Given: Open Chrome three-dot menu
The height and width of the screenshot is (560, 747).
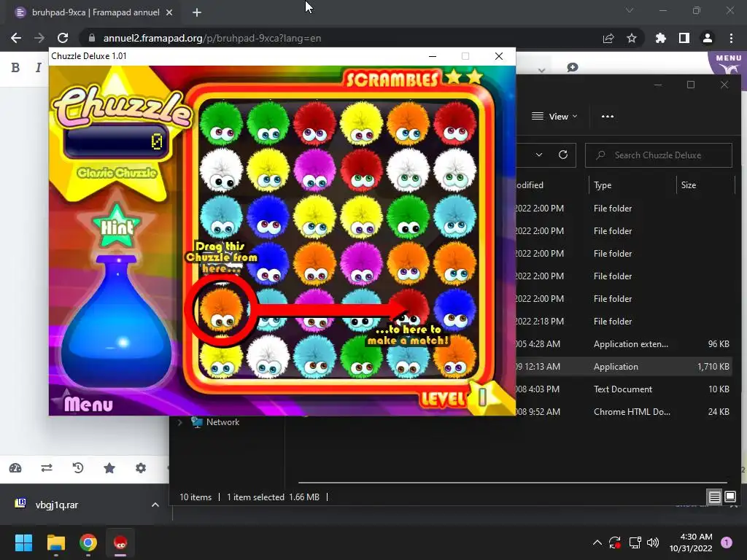Looking at the screenshot, I should (x=731, y=38).
